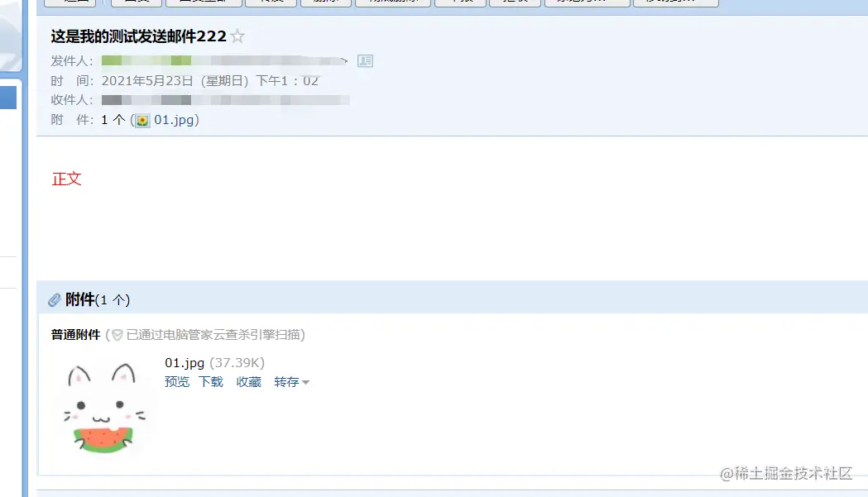Image resolution: width=868 pixels, height=497 pixels.
Task: Click the blurred sender address after 发件人
Action: point(224,60)
